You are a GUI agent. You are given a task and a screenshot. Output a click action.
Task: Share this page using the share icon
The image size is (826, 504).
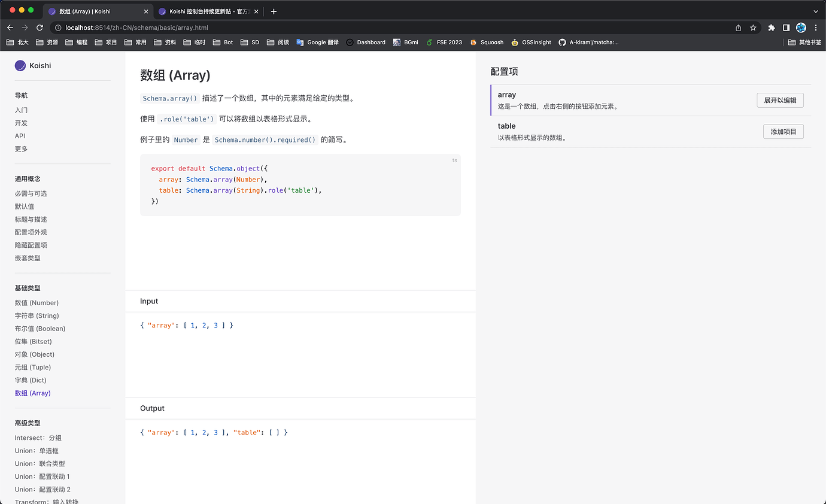(738, 28)
